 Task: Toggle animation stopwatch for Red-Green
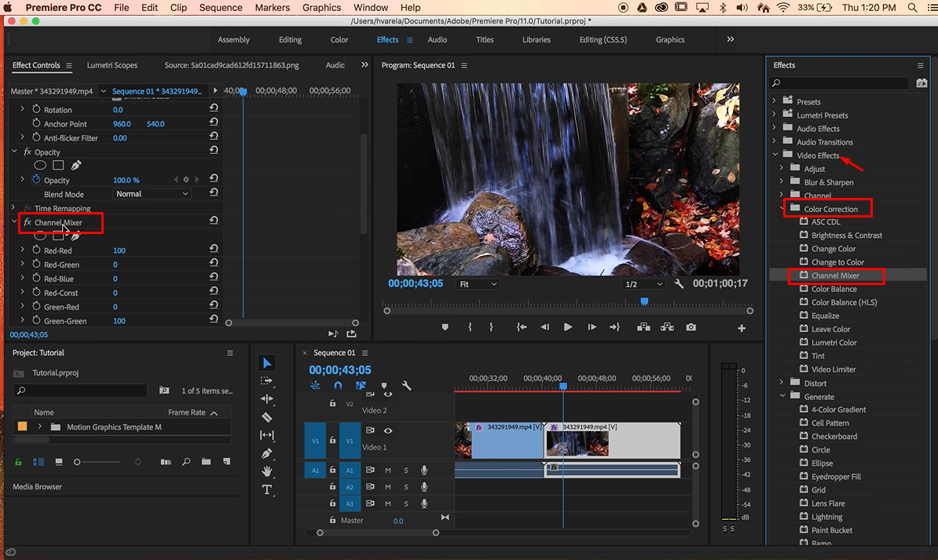(36, 264)
